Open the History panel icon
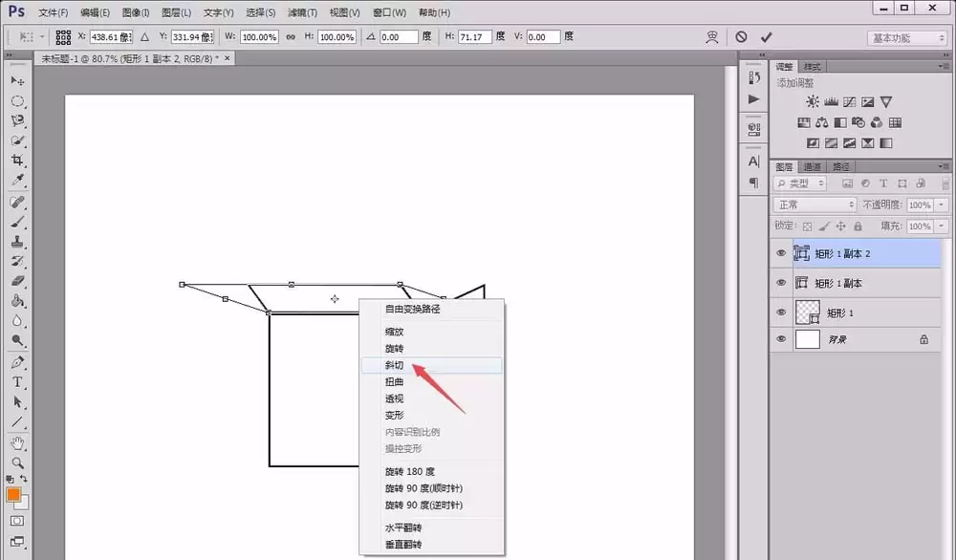Screen dimensions: 956x560 click(x=754, y=78)
